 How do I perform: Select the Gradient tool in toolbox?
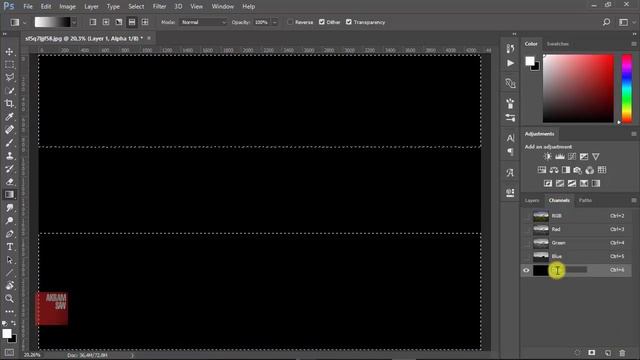9,195
